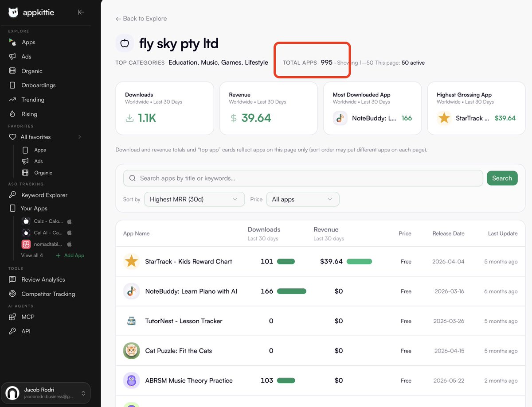Image resolution: width=532 pixels, height=407 pixels.
Task: Click Back to Explore link
Action: tap(141, 19)
